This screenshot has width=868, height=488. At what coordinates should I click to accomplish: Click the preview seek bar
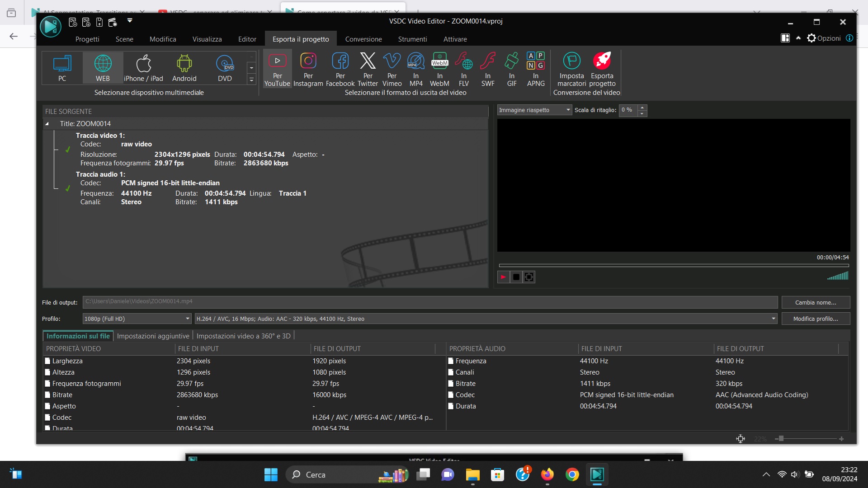[674, 265]
